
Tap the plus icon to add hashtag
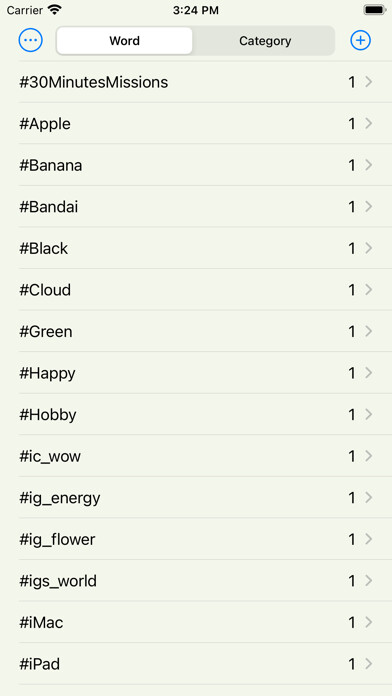coord(360,40)
